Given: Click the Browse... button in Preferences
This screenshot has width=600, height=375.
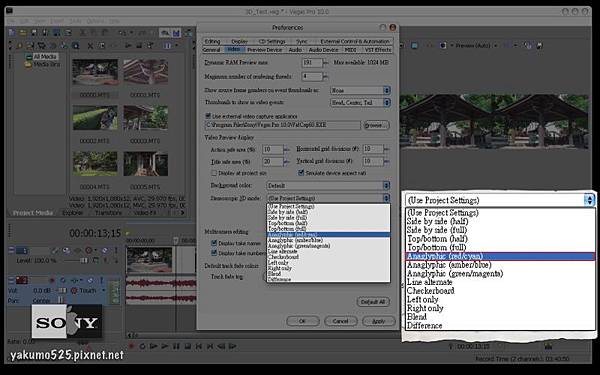Looking at the screenshot, I should point(376,125).
